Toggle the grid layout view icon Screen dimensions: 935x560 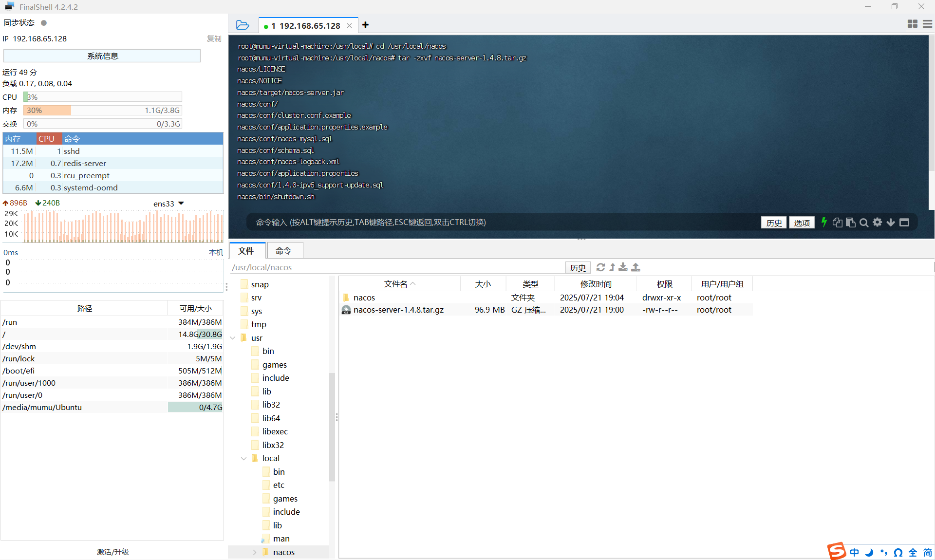(x=912, y=24)
